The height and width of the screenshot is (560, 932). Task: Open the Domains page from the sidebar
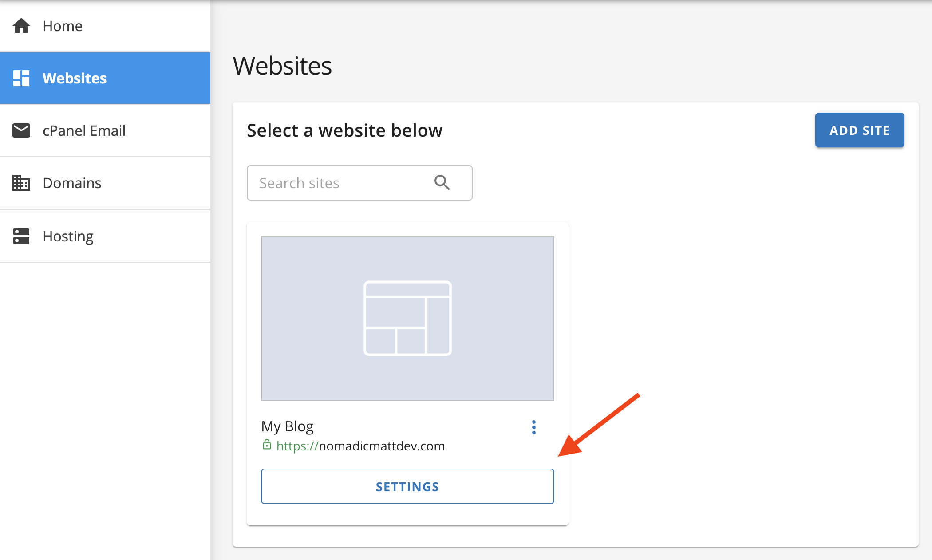click(71, 183)
